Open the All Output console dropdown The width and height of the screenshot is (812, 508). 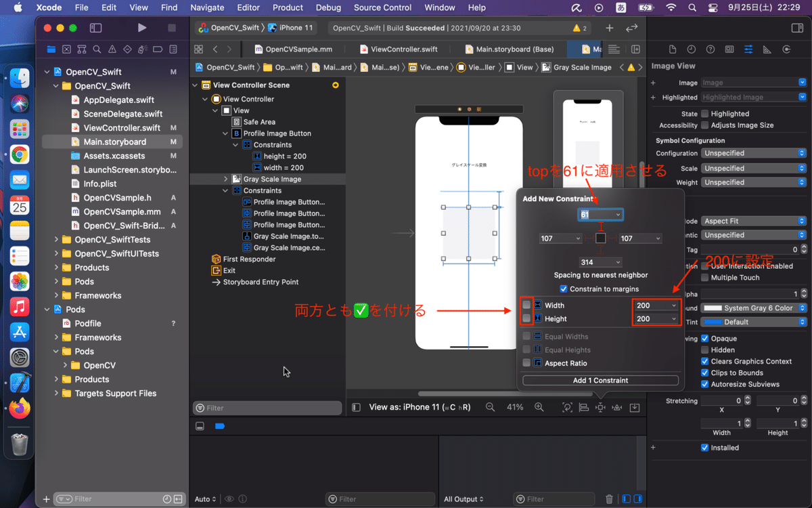464,499
